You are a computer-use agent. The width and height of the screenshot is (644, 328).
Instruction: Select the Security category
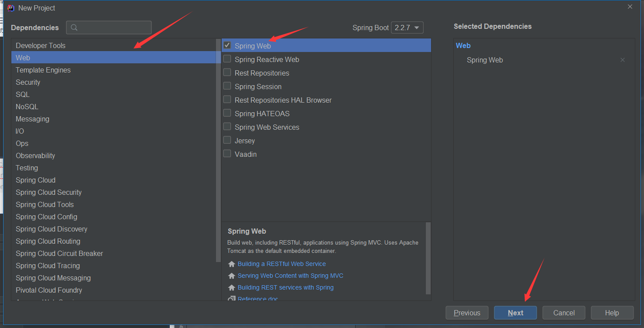tap(113, 82)
